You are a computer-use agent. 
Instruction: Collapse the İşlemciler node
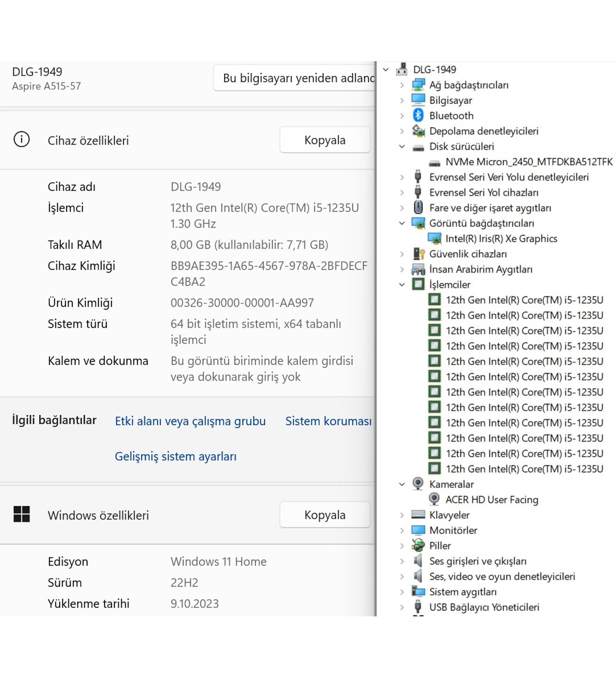coord(402,285)
